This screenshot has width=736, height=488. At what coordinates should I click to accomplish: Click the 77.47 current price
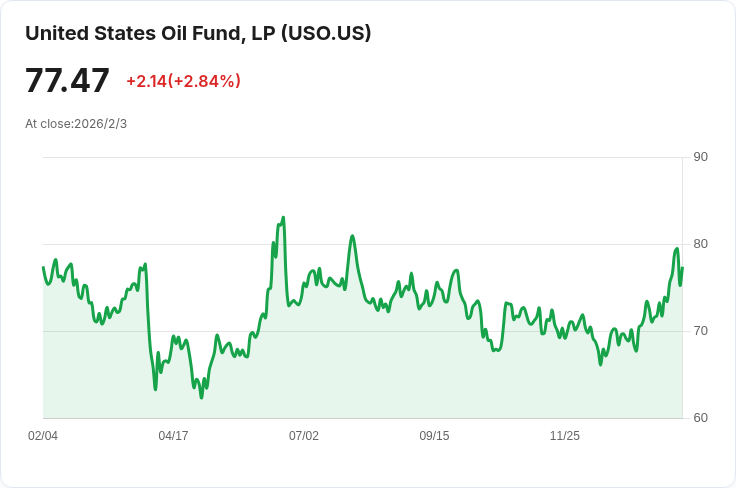(x=67, y=80)
